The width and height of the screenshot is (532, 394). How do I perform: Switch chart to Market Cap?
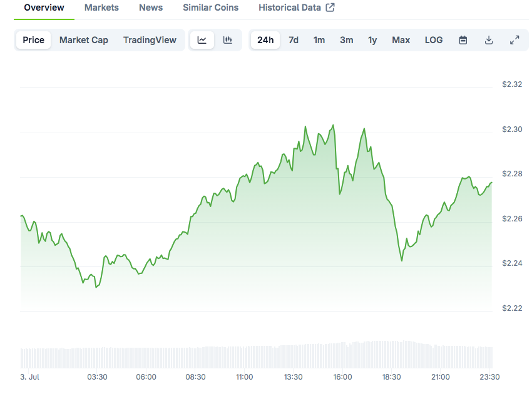[x=84, y=40]
